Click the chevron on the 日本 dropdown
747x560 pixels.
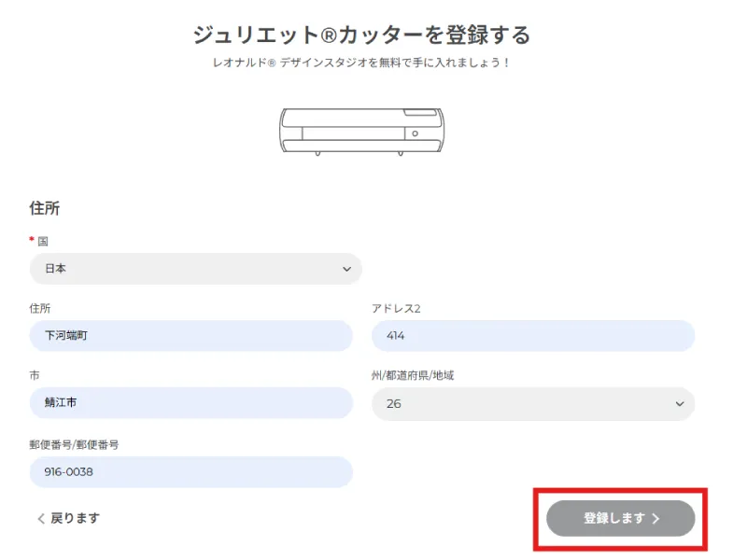click(346, 269)
